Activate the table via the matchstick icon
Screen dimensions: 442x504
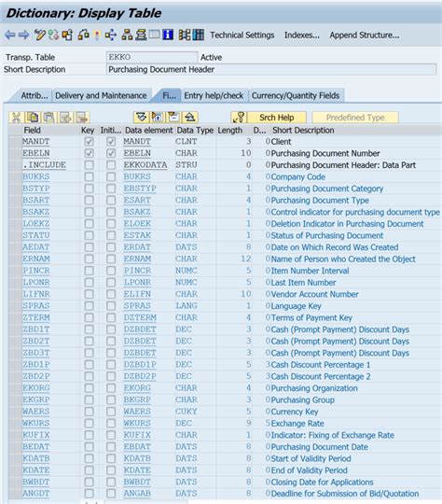[97, 35]
